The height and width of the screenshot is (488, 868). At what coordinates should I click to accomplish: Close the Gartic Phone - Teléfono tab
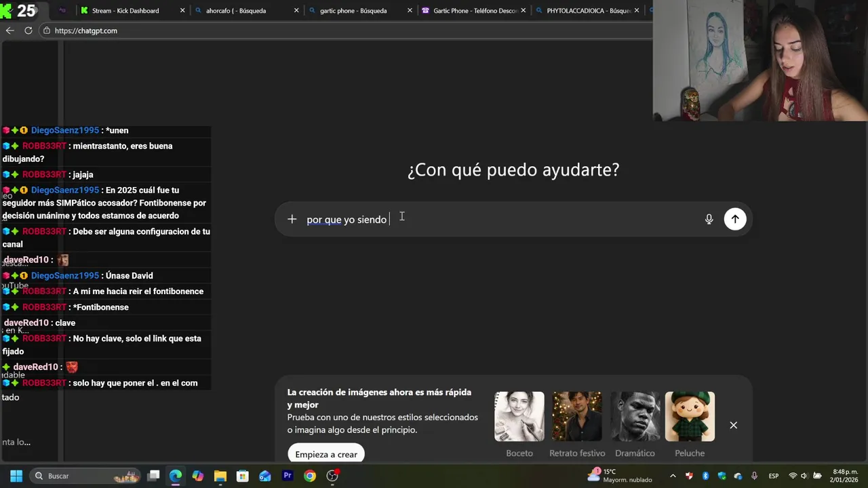click(523, 11)
